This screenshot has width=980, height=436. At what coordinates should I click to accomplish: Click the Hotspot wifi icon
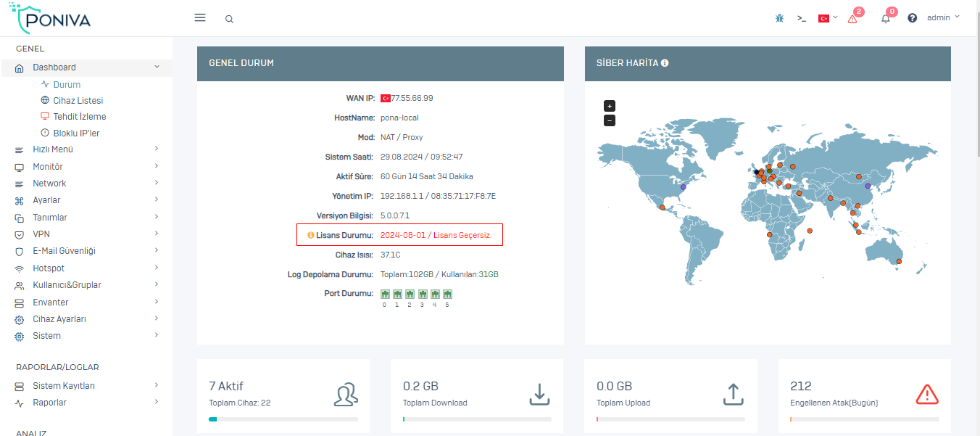[x=20, y=269]
